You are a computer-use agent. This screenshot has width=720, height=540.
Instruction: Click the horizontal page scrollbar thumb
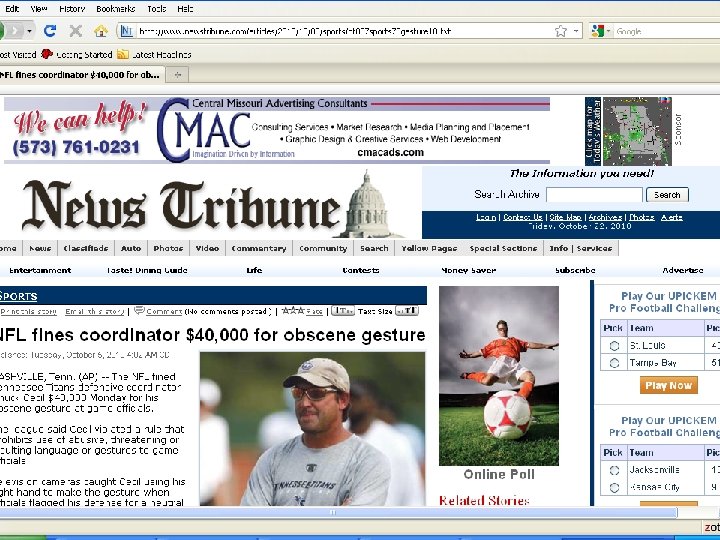338,512
